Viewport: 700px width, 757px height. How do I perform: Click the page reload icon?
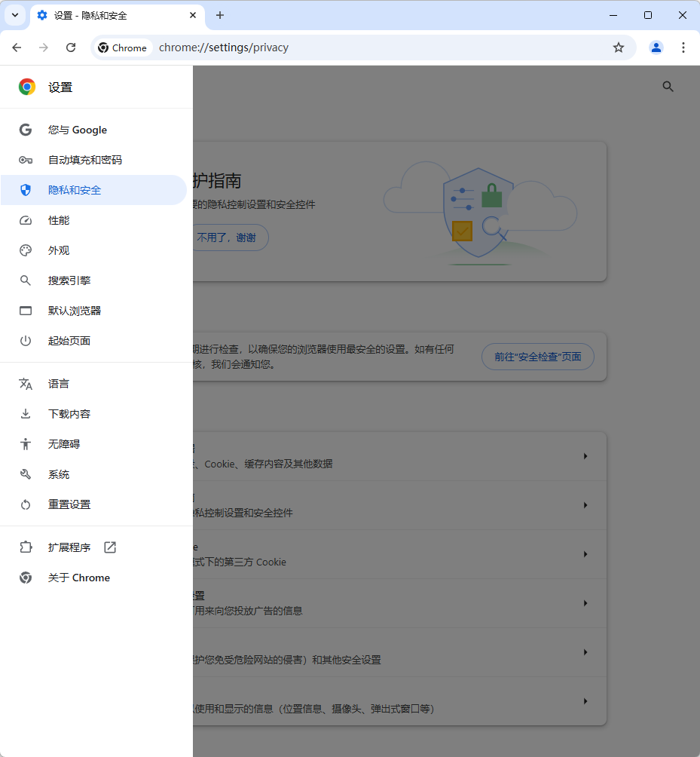[x=70, y=47]
